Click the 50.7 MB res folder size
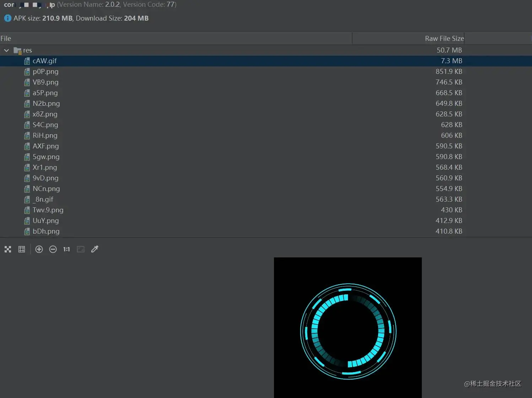The height and width of the screenshot is (398, 532). click(449, 50)
